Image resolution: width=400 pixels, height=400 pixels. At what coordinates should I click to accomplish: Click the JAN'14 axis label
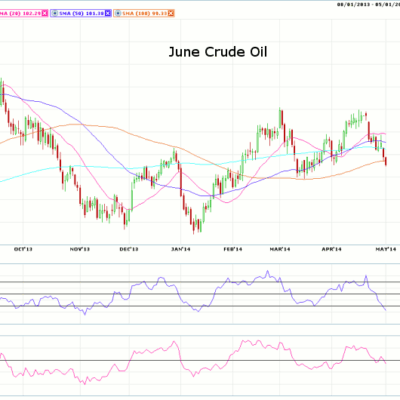(x=181, y=249)
